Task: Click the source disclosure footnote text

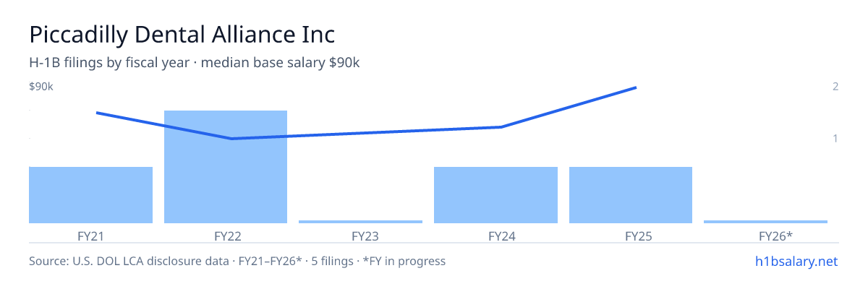Action: (237, 261)
